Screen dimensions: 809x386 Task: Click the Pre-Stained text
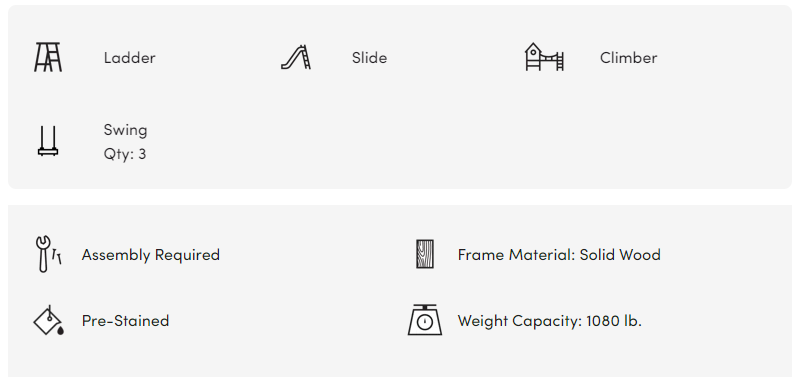(x=125, y=321)
